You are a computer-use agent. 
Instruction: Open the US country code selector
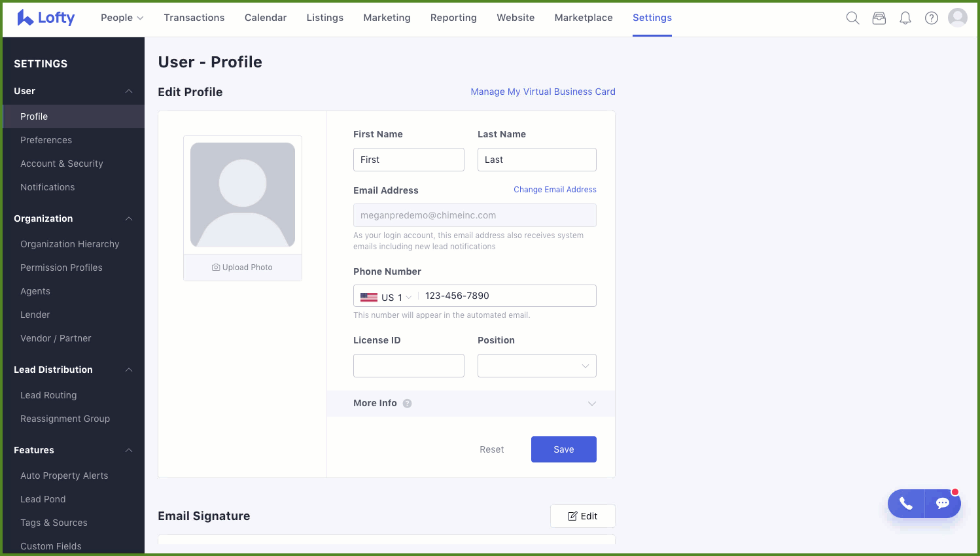[x=385, y=296]
